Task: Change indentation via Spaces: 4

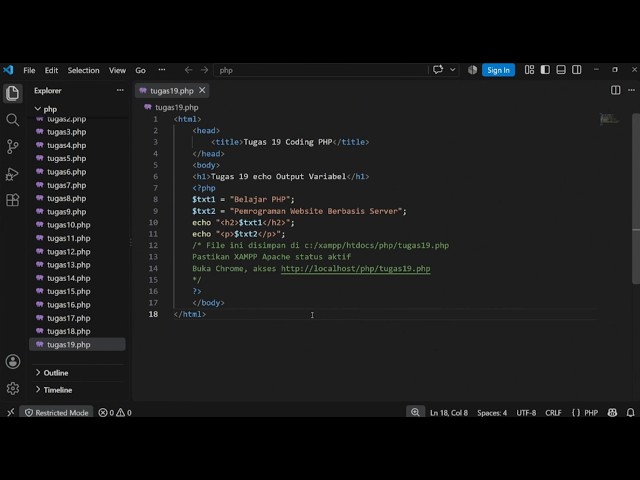Action: click(492, 413)
